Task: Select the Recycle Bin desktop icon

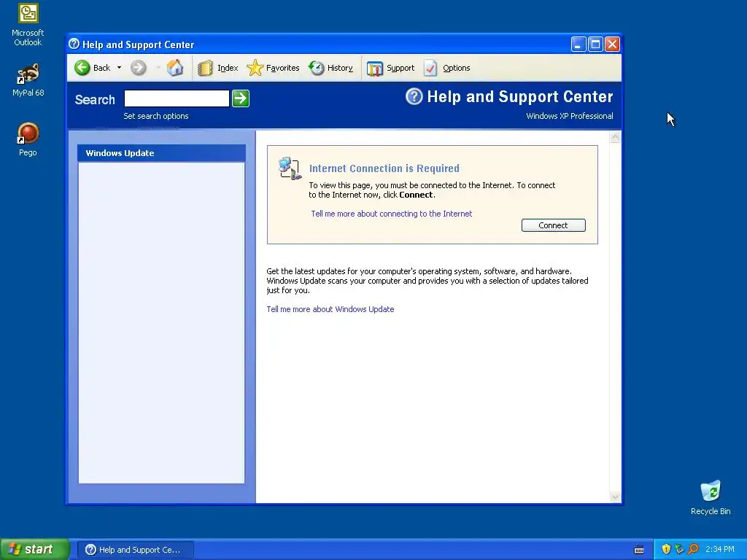Action: pos(711,497)
